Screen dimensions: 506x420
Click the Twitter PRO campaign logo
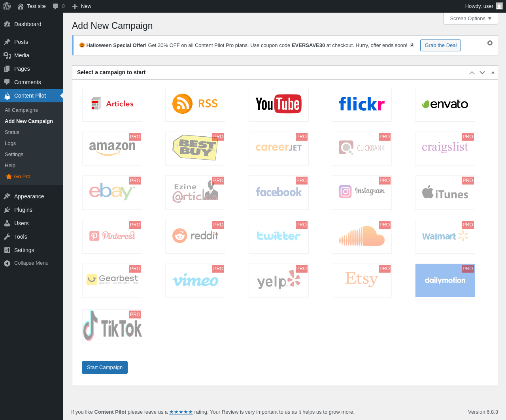coord(279,237)
